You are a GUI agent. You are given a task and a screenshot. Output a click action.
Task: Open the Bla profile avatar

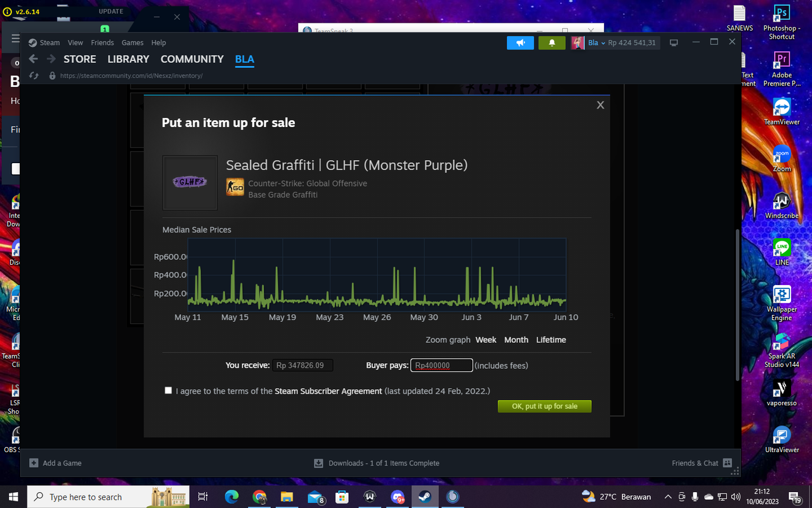pos(578,43)
